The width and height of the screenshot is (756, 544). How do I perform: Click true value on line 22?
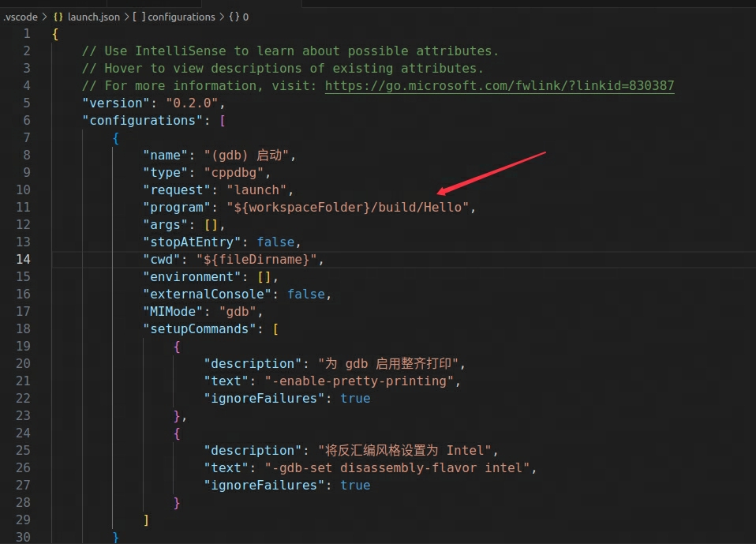(x=355, y=399)
